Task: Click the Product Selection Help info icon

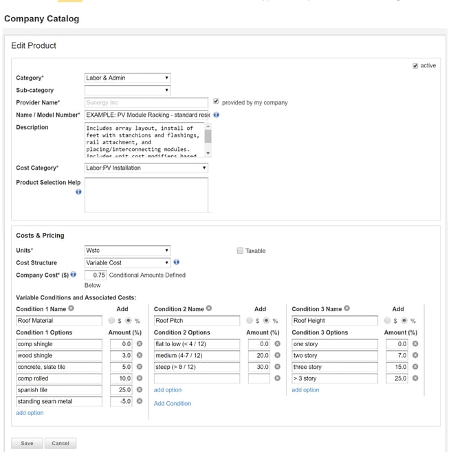Action: coord(78,192)
